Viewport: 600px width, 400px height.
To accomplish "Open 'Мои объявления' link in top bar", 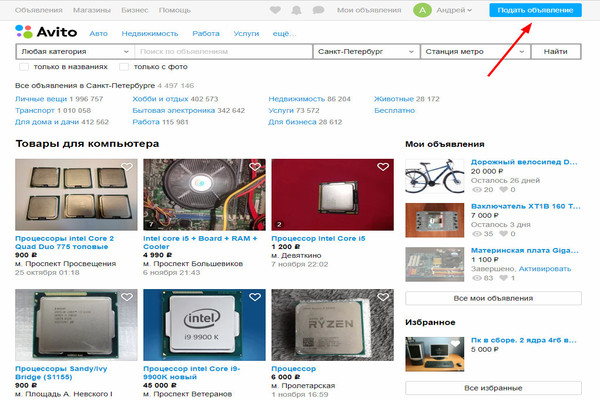I will [369, 10].
